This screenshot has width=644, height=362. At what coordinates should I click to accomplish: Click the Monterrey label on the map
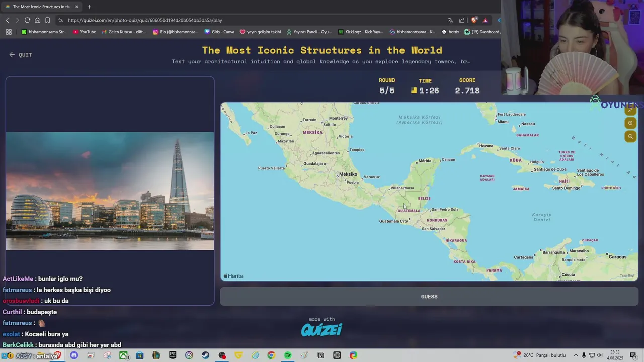coord(338,118)
